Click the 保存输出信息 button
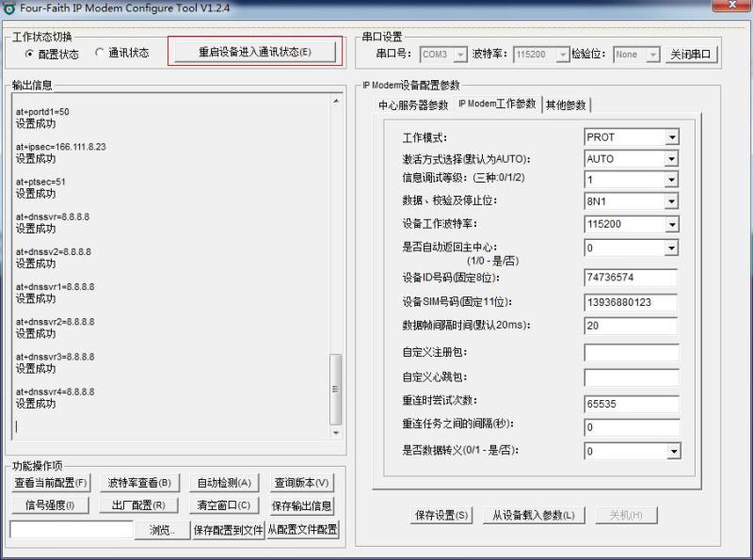Viewport: 753px width, 560px height. (x=301, y=505)
